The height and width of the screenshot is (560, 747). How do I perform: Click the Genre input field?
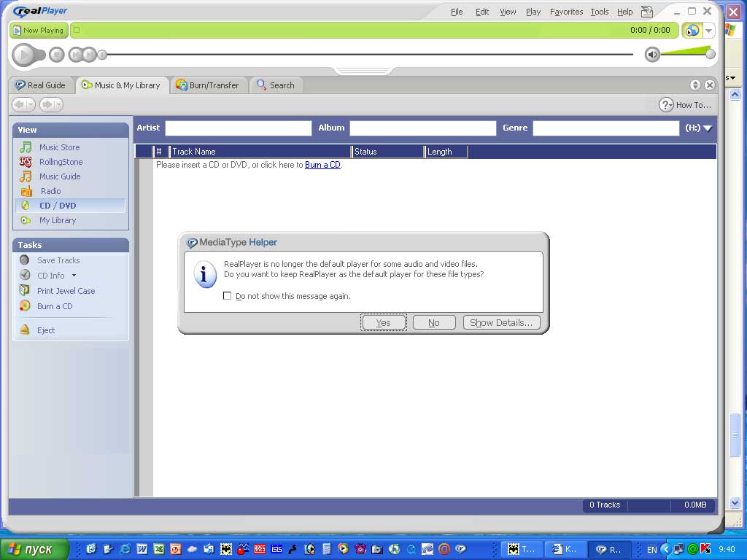click(606, 128)
